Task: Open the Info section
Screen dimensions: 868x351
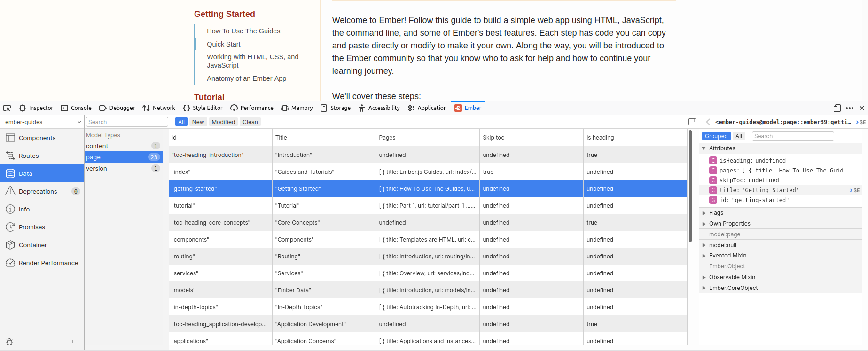Action: tap(42, 210)
